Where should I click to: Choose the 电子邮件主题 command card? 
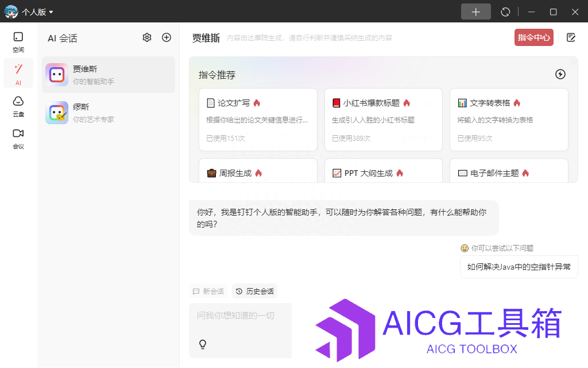pyautogui.click(x=509, y=171)
